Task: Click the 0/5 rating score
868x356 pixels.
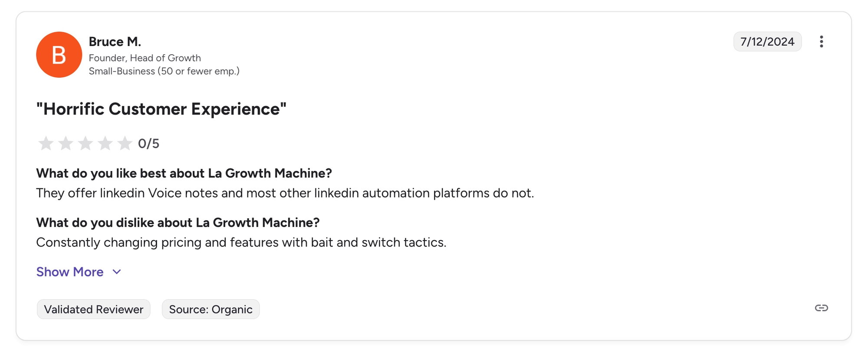Action: [x=148, y=144]
